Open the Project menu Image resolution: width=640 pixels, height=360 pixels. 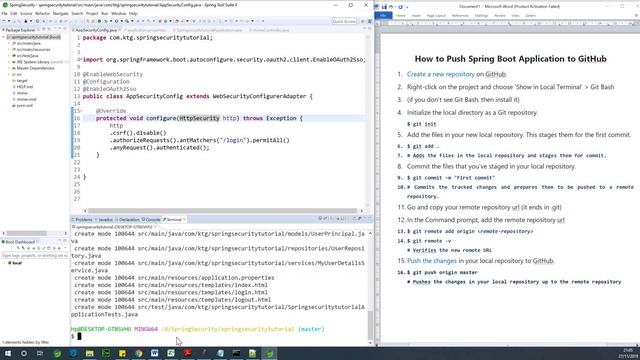92,13
